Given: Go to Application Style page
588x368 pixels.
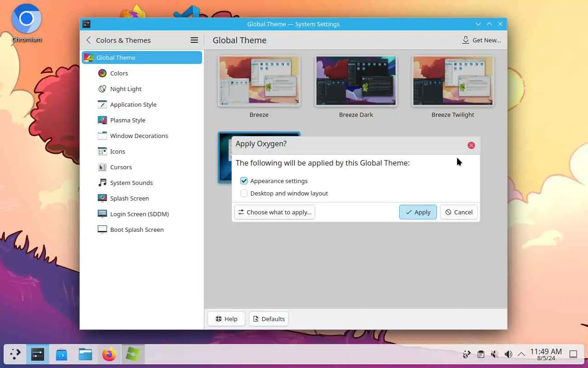Looking at the screenshot, I should [142, 104].
